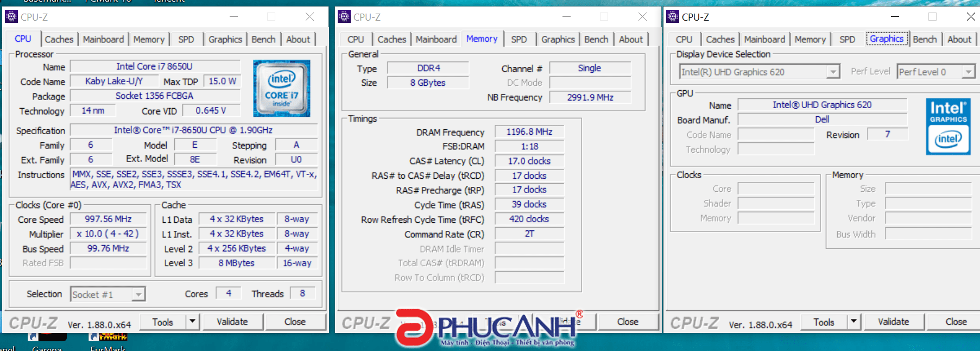Click the board manufacturer value 'Dell'
The height and width of the screenshot is (351, 980).
(x=822, y=119)
